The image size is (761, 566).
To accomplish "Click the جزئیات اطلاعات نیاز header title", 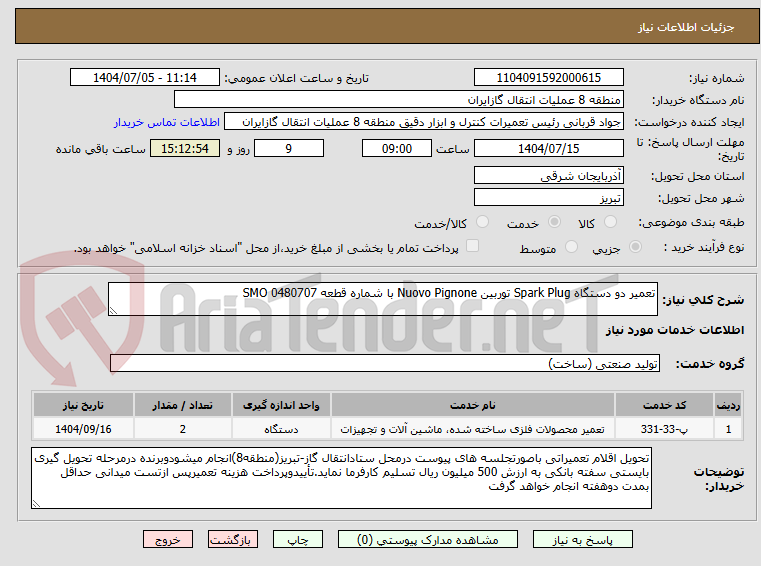I will click(686, 27).
